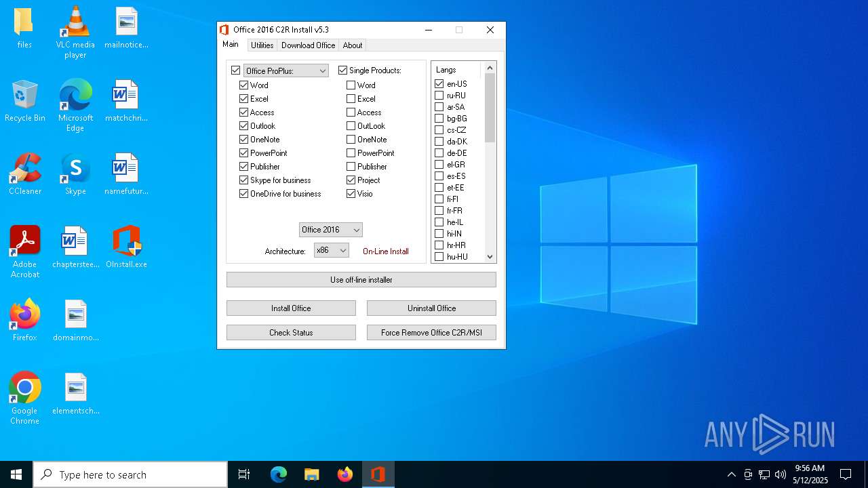This screenshot has height=488, width=868.
Task: Click the Install Office button
Action: (291, 308)
